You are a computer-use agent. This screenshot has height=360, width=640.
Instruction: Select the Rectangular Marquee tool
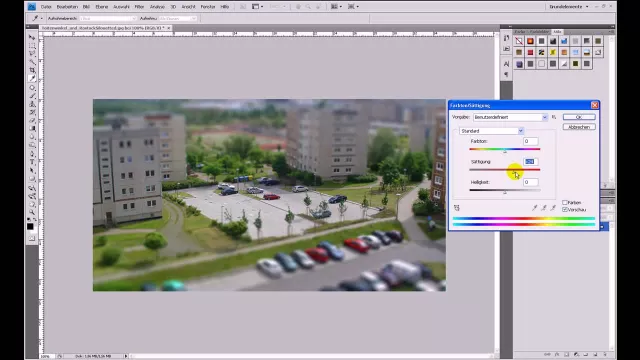(x=32, y=45)
